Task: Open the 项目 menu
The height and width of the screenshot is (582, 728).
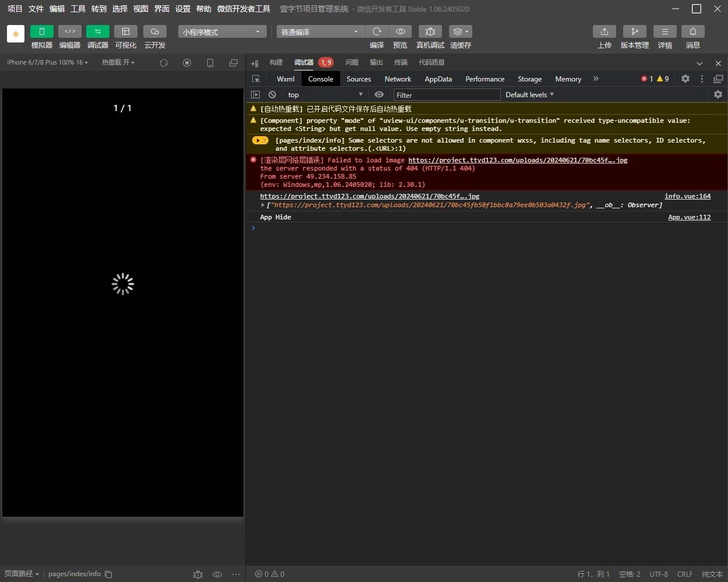Action: [15, 9]
